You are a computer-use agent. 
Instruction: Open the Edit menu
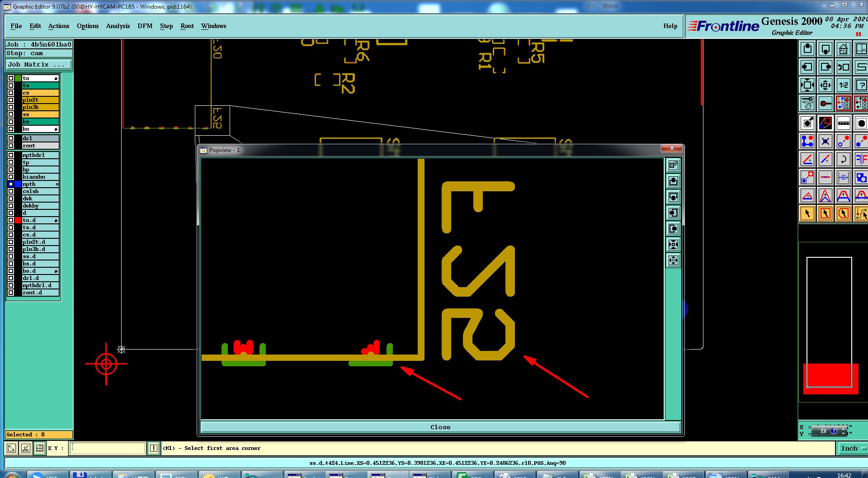pos(35,26)
